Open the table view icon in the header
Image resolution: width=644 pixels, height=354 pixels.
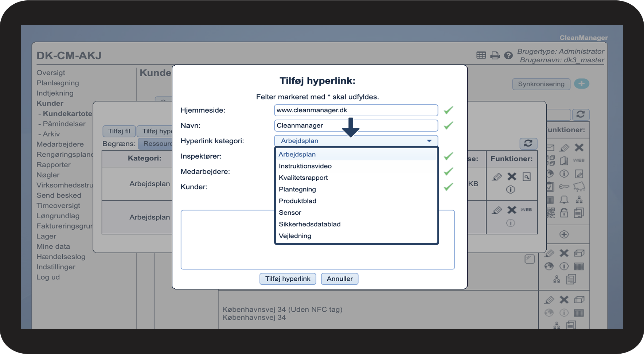click(x=481, y=55)
